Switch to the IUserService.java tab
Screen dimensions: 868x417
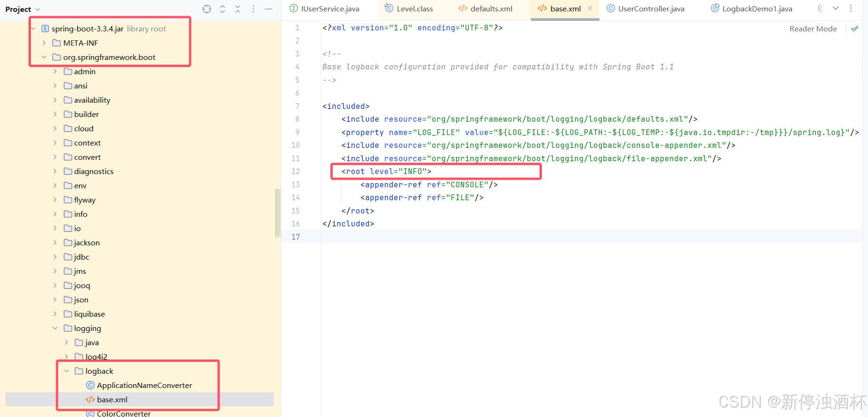pos(325,9)
